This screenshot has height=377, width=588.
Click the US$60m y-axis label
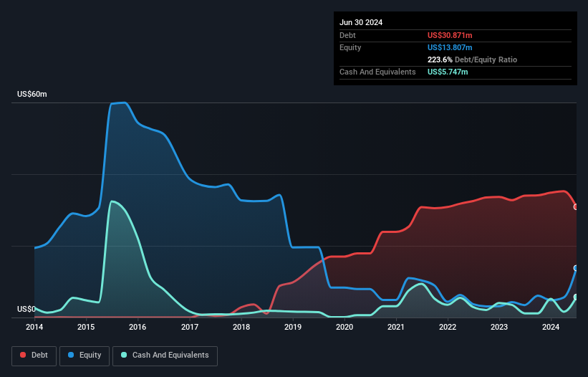(x=32, y=94)
